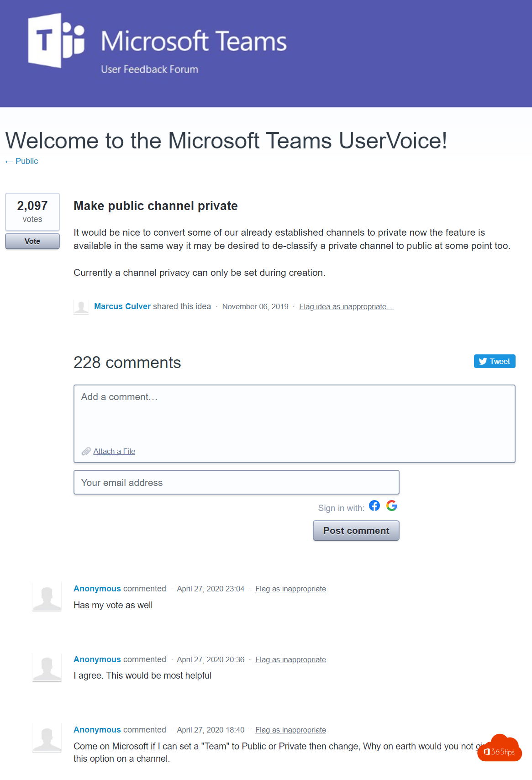Click the 2,097 votes counter
The width and height of the screenshot is (532, 780).
(x=32, y=212)
